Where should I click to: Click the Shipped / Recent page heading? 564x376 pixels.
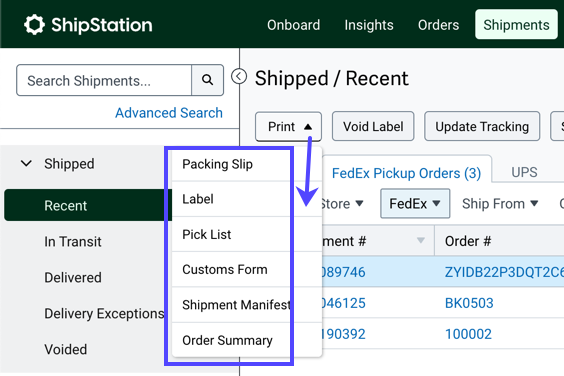point(332,78)
